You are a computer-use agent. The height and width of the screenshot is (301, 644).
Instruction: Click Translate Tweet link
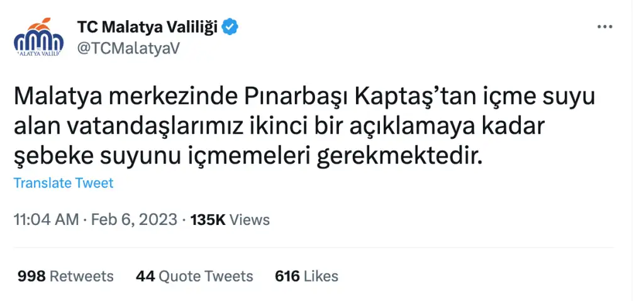tap(64, 183)
